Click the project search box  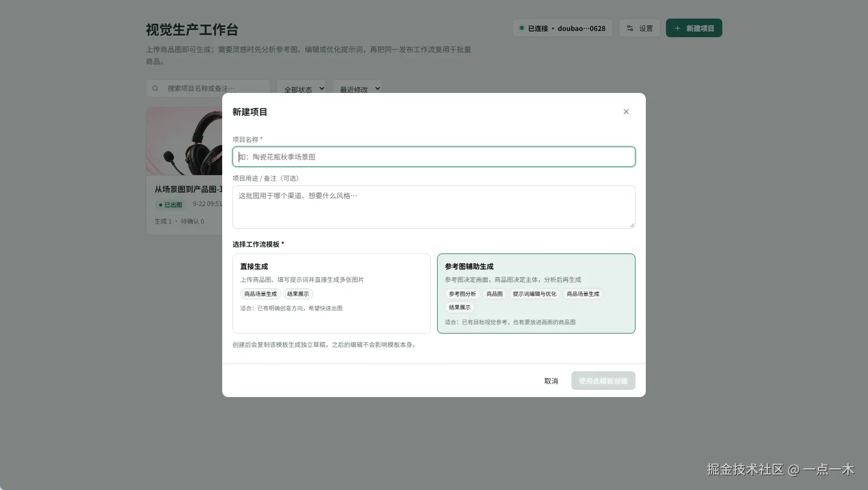208,88
